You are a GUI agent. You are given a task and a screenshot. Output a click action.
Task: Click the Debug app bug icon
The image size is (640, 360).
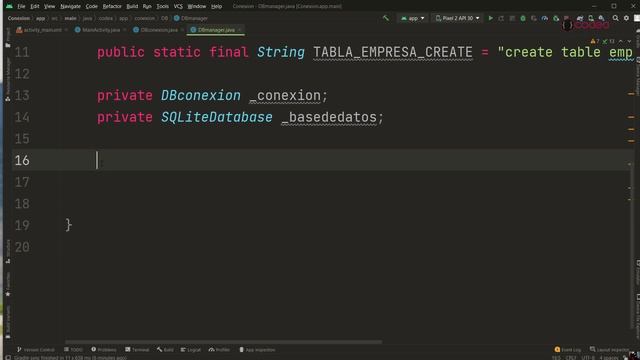click(523, 18)
